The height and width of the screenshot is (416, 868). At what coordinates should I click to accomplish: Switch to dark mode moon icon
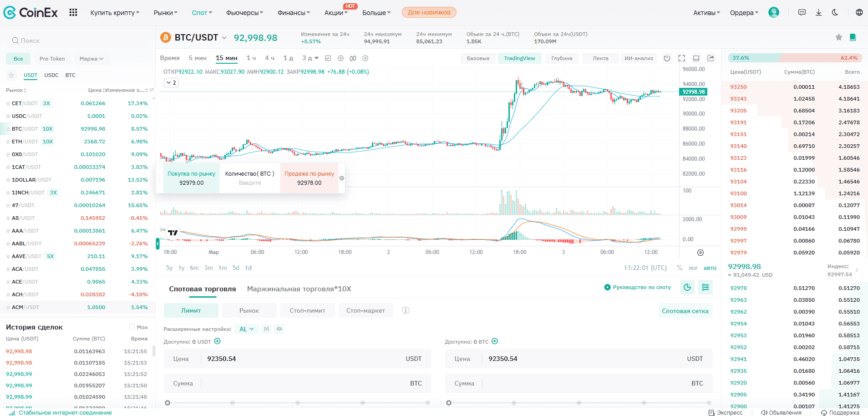[835, 13]
